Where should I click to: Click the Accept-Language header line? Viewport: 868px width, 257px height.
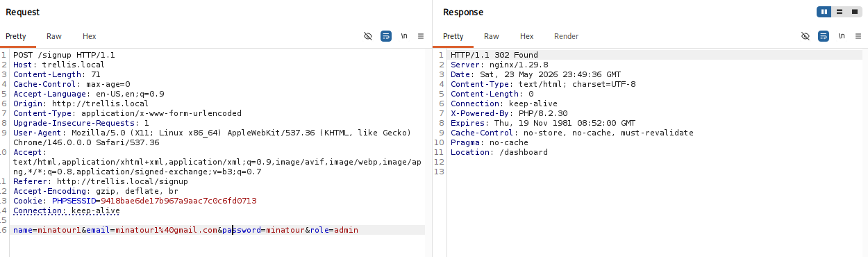tap(89, 94)
